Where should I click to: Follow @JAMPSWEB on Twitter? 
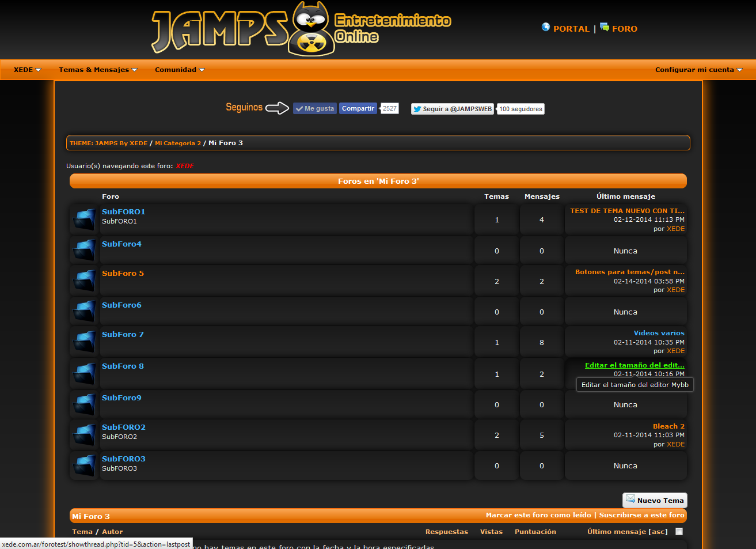click(453, 109)
